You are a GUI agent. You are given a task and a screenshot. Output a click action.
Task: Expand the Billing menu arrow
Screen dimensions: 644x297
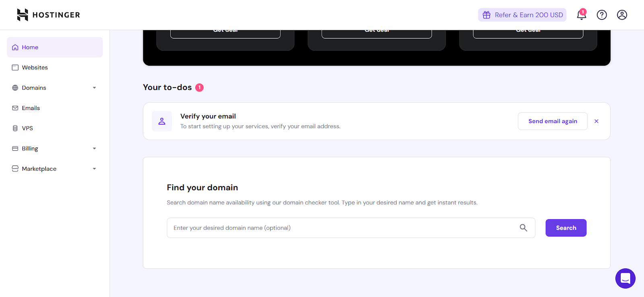[95, 148]
